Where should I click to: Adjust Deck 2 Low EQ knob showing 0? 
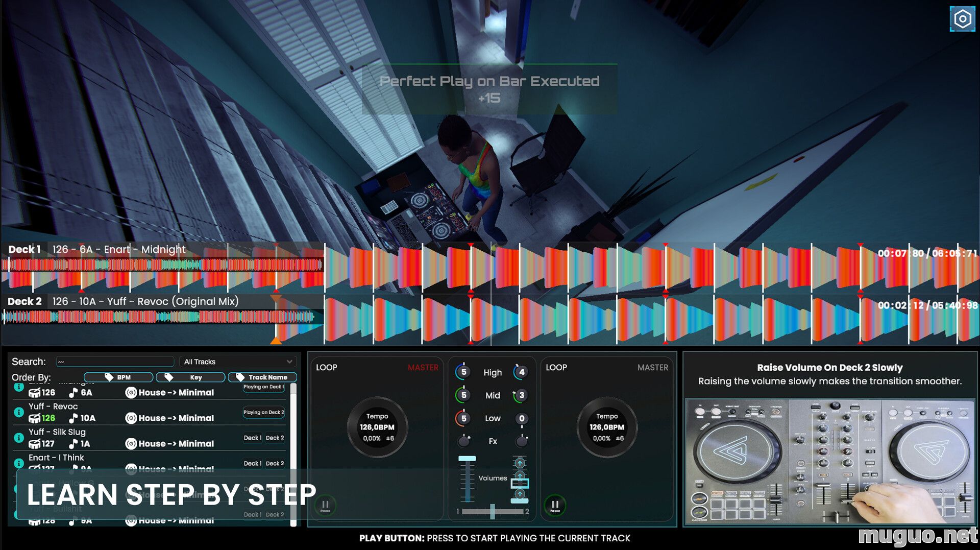521,418
